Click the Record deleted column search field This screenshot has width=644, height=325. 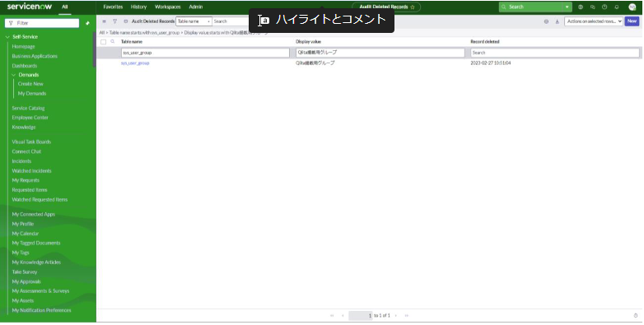point(555,53)
